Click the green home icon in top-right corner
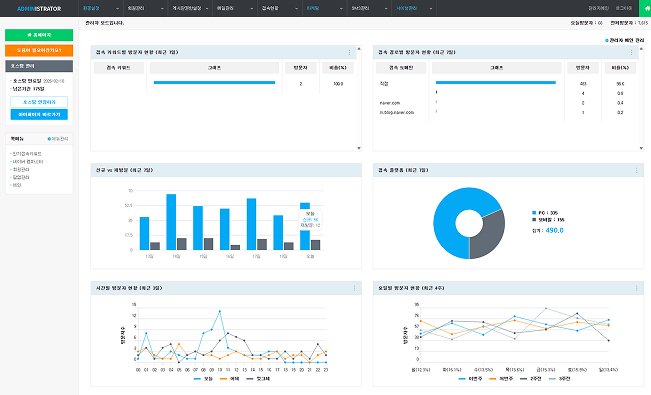Viewport: 651px width, 395px height. pyautogui.click(x=646, y=8)
